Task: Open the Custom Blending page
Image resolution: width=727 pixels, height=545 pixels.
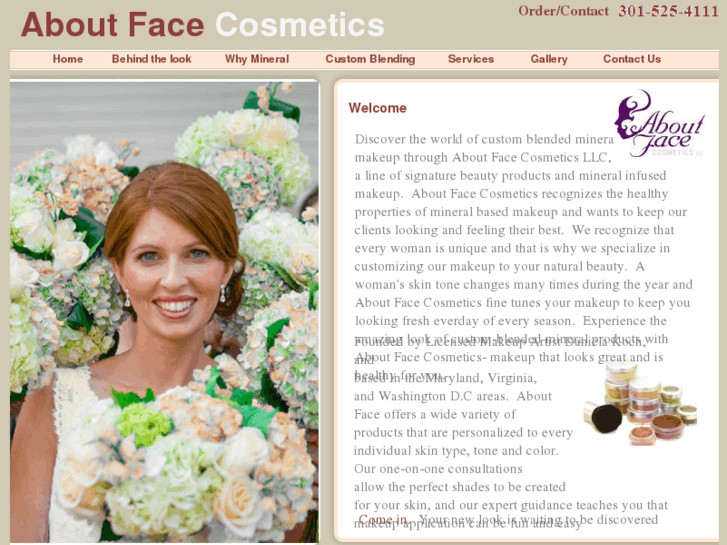Action: coord(370,59)
